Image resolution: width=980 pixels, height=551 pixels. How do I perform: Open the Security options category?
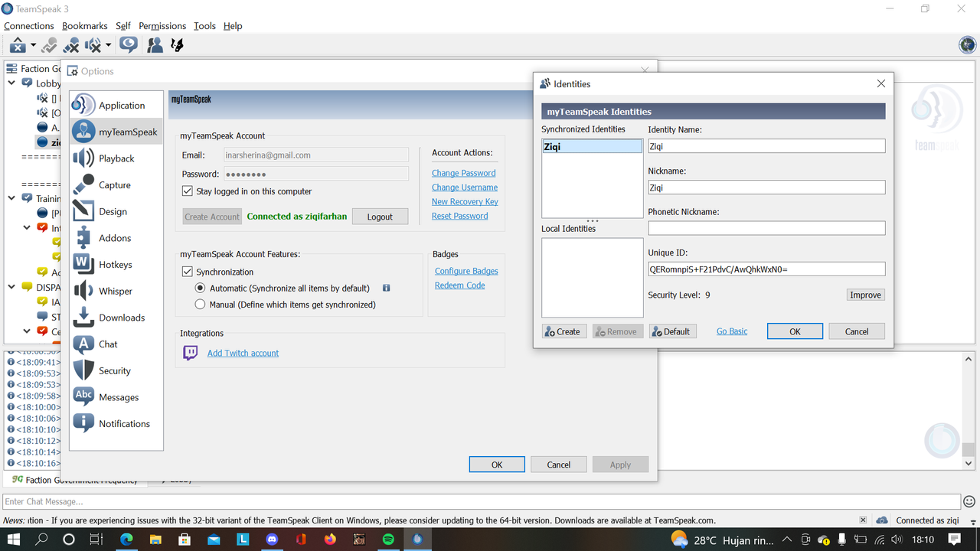pyautogui.click(x=116, y=370)
